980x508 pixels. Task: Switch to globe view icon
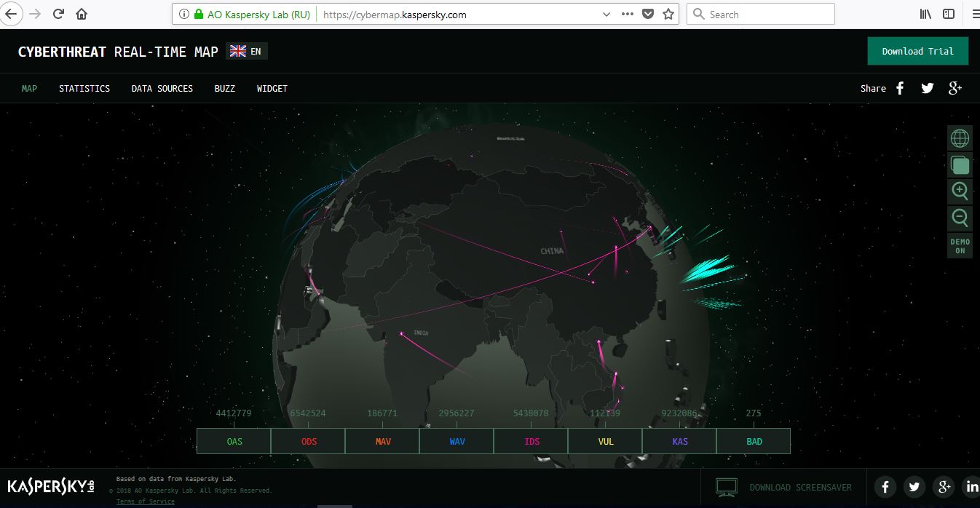point(960,138)
